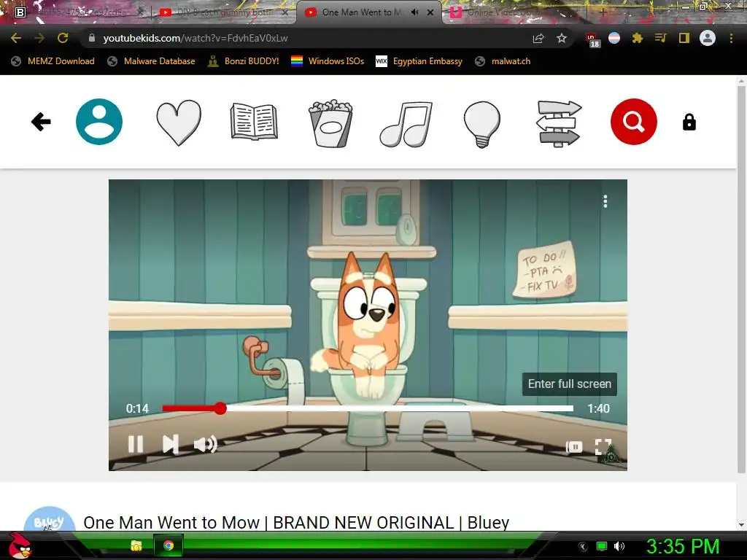
Task: Click the youtubekids.com address bar
Action: point(305,38)
